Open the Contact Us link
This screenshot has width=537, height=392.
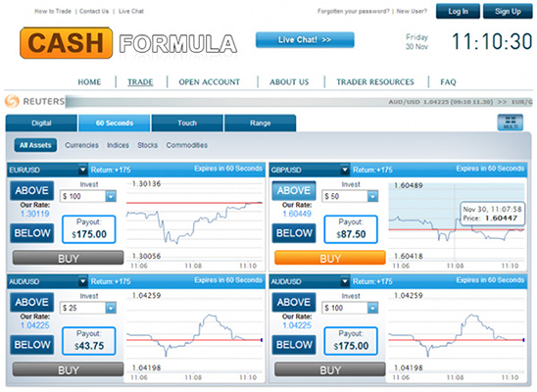coord(94,12)
